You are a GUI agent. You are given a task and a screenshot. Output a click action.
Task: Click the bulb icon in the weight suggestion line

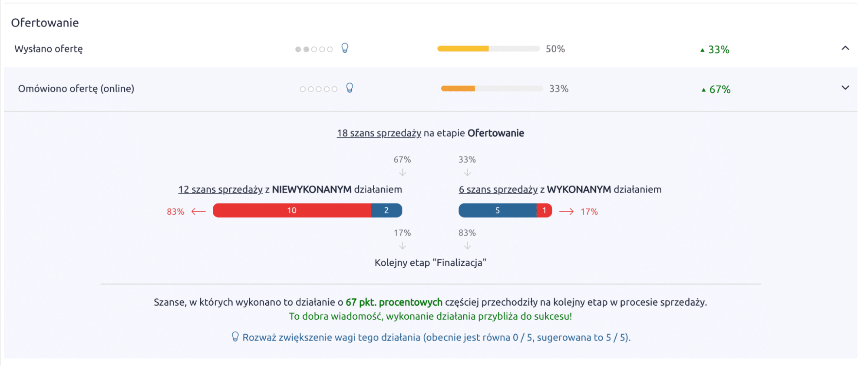pos(236,337)
